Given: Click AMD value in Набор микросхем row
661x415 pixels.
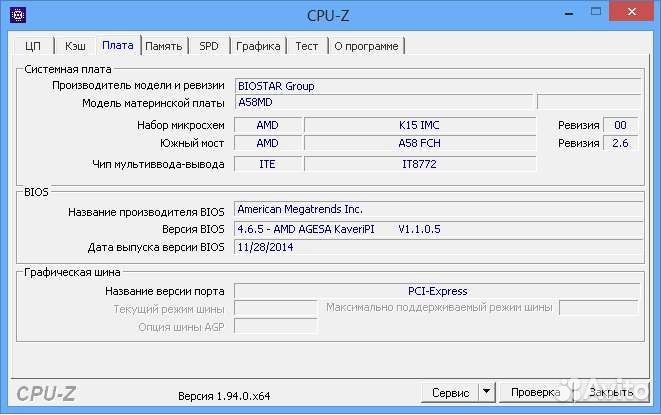Looking at the screenshot, I should [268, 125].
